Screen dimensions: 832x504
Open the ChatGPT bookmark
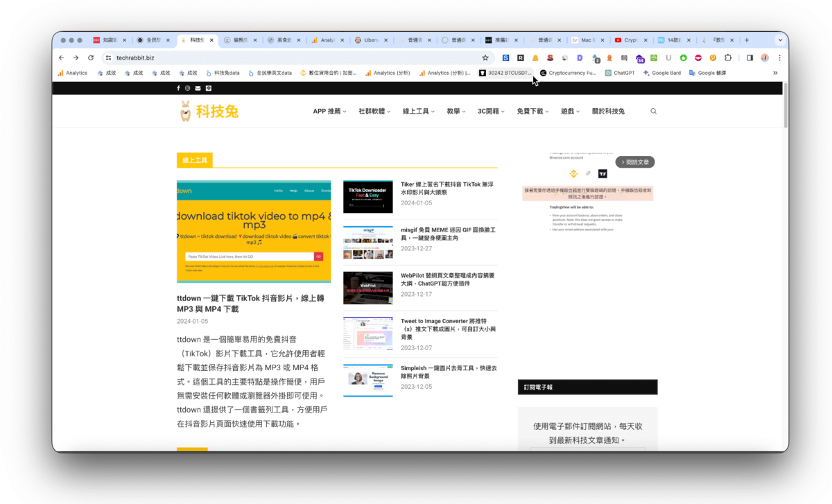point(619,73)
